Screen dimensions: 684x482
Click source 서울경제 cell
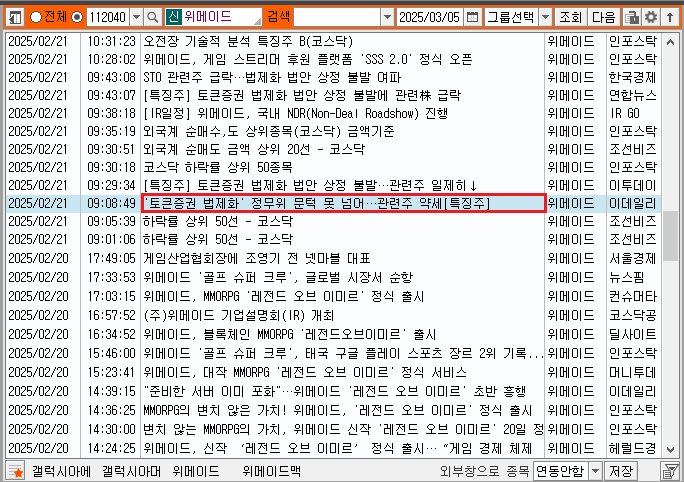pyautogui.click(x=633, y=258)
